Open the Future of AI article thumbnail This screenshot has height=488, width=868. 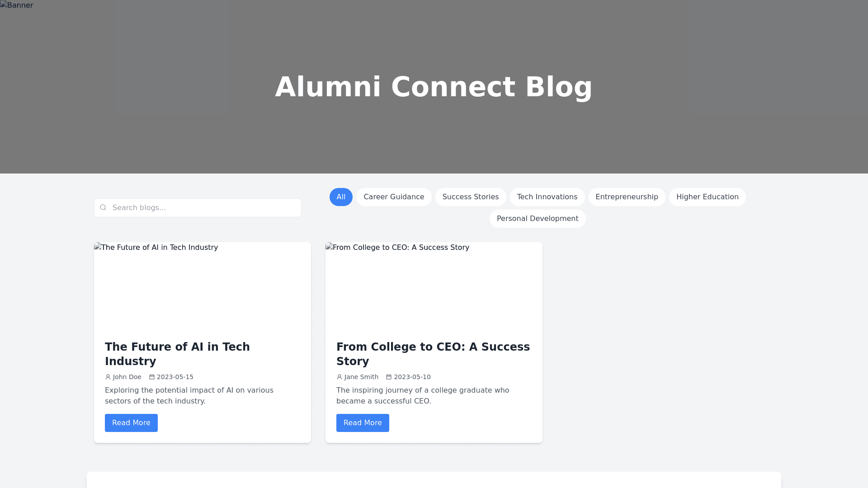click(202, 286)
